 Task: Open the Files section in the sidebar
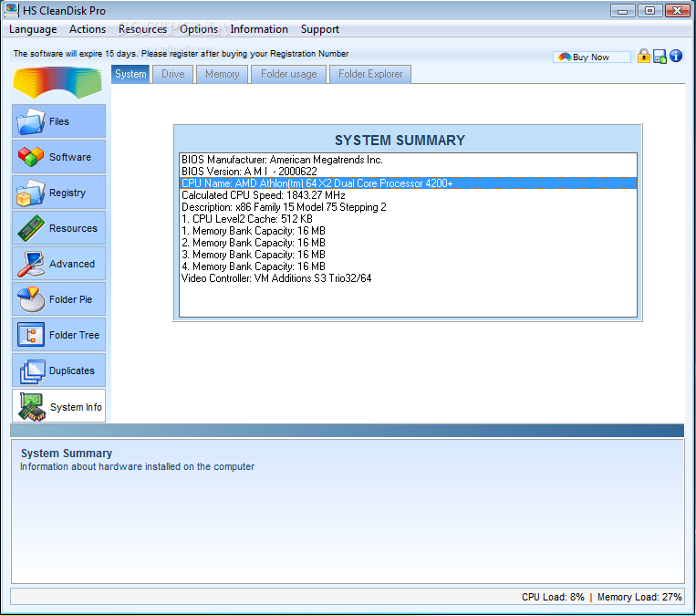[x=58, y=121]
